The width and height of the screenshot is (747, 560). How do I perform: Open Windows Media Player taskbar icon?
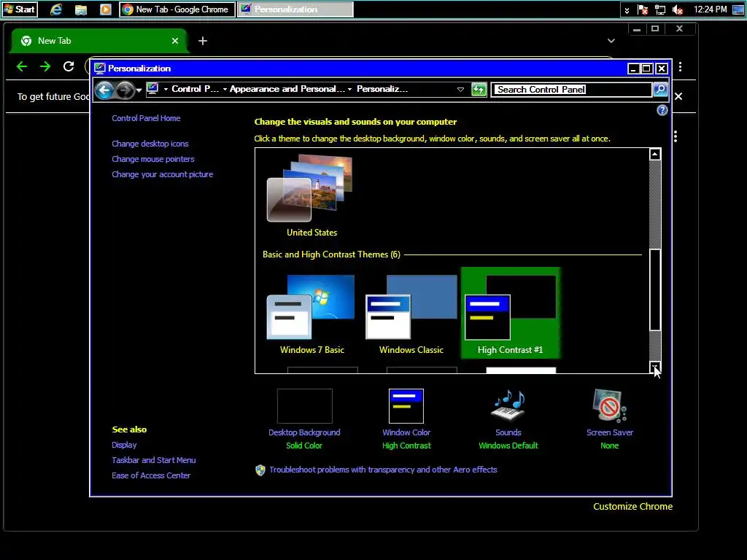(x=106, y=9)
